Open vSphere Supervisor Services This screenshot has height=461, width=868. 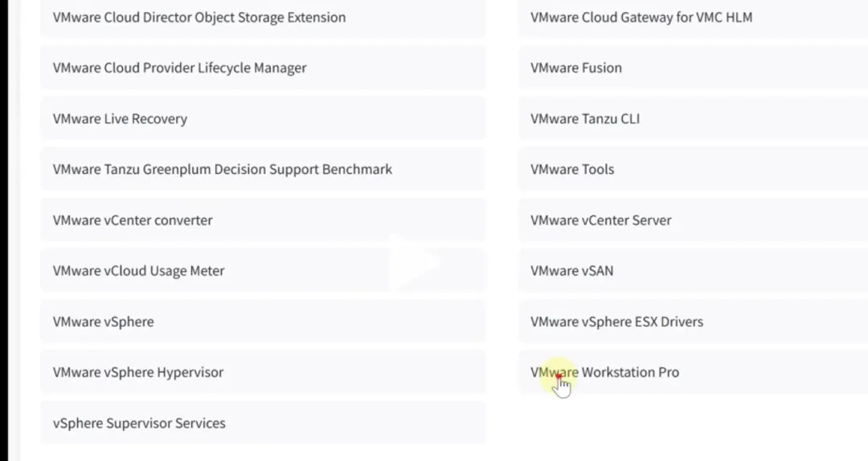[139, 423]
